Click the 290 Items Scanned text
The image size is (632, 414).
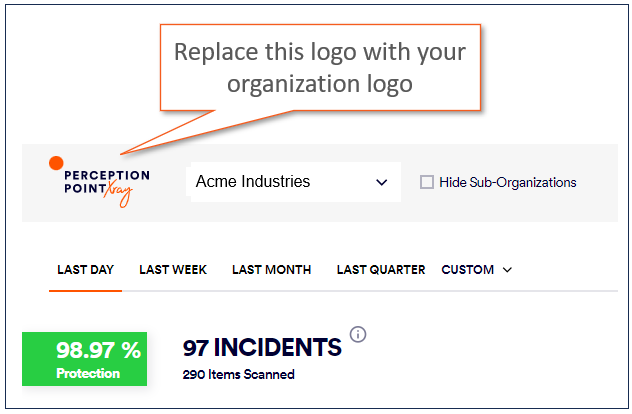[x=238, y=375]
